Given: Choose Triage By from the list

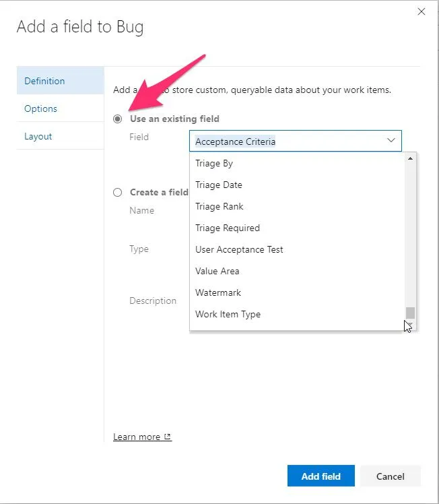Looking at the screenshot, I should coord(214,163).
